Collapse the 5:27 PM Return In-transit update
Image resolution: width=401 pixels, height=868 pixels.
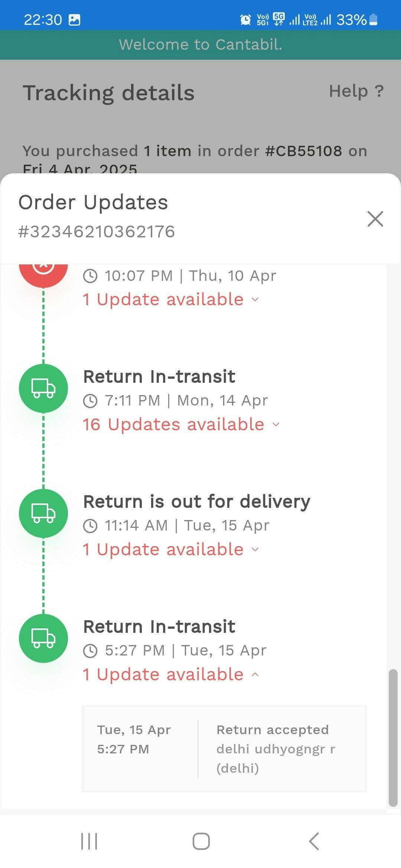[170, 674]
